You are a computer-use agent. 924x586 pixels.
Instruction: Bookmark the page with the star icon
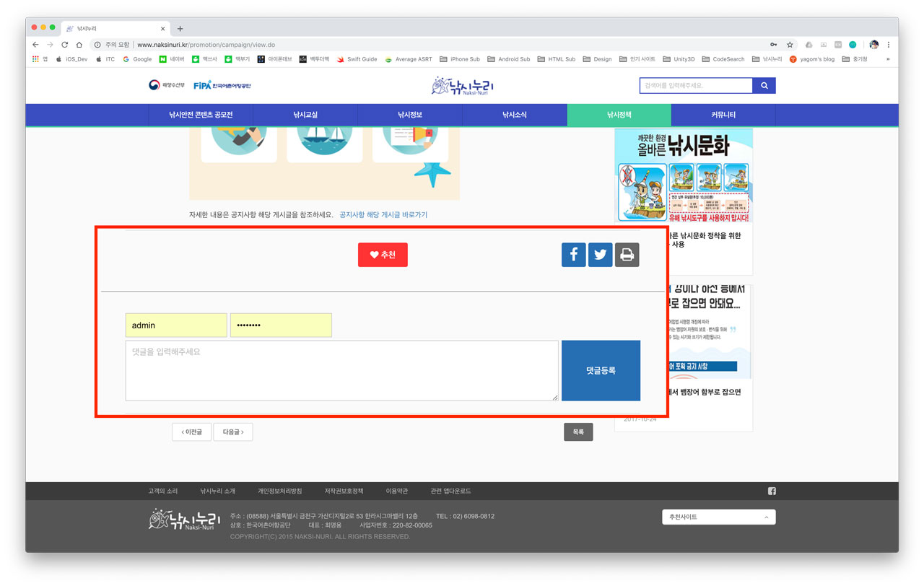[789, 44]
